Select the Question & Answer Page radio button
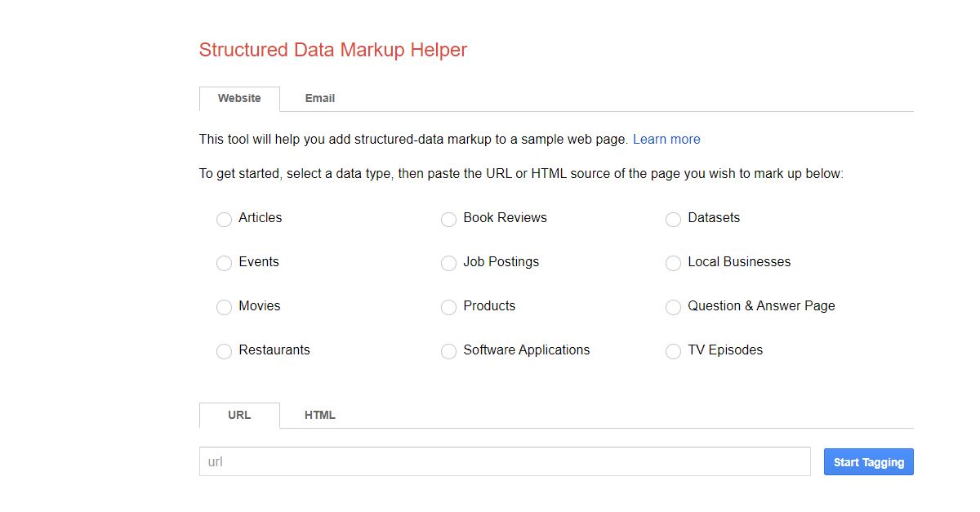The width and height of the screenshot is (980, 512). click(x=673, y=307)
